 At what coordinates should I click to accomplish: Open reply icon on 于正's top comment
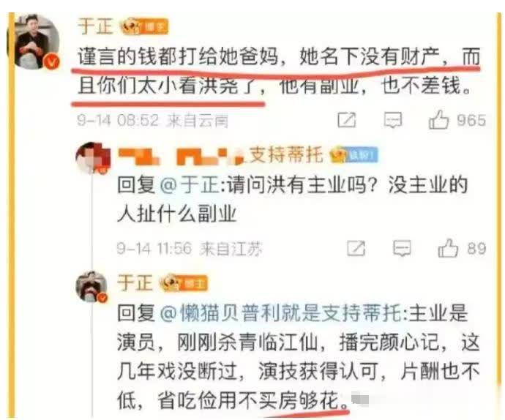392,120
